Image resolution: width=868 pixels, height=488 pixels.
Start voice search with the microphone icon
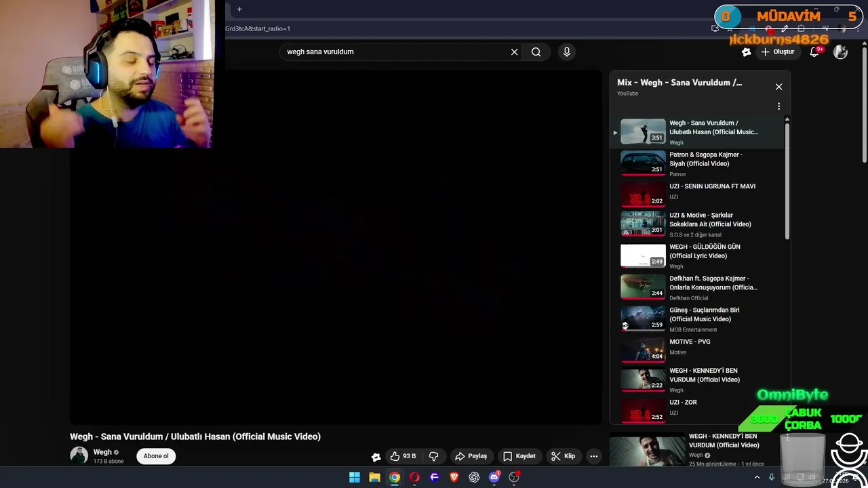[x=567, y=52]
